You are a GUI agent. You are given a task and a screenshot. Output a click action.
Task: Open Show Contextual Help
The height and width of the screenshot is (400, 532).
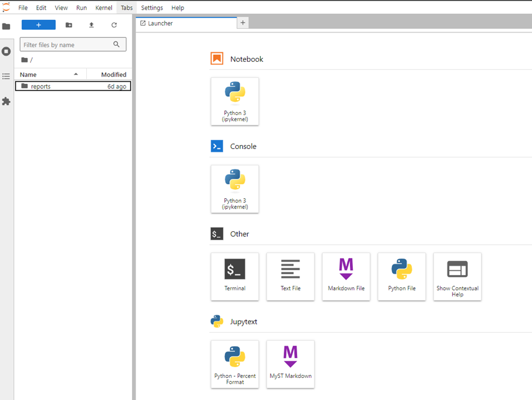[x=457, y=276]
